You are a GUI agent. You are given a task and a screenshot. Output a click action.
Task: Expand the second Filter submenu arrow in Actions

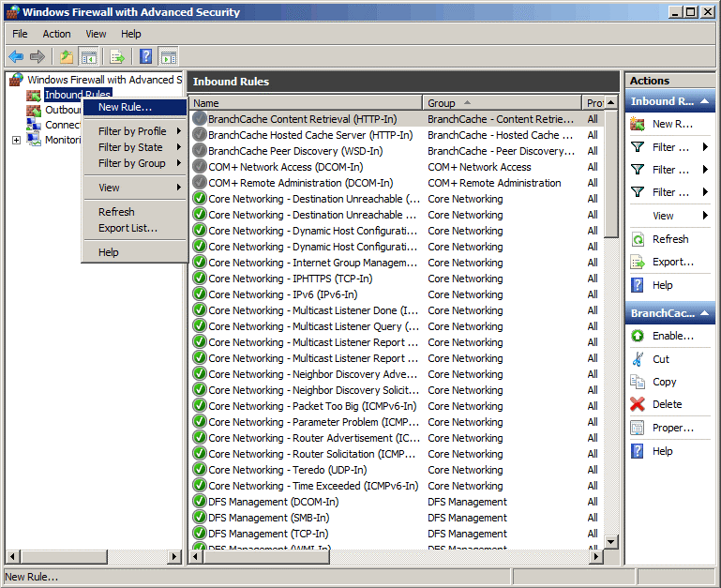point(705,170)
